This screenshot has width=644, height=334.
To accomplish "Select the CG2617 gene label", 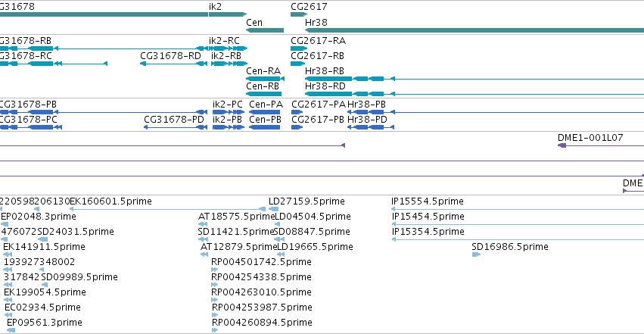I will coord(309,7).
